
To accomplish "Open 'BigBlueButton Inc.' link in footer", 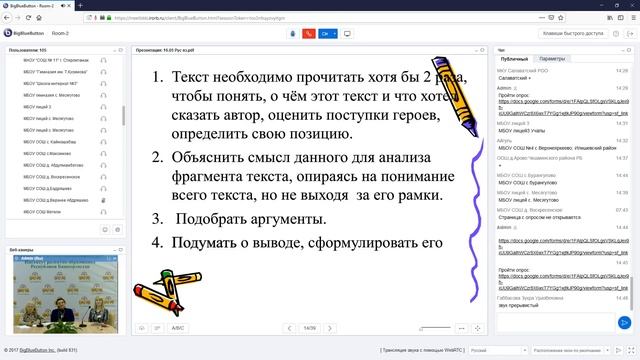I will pos(37,350).
